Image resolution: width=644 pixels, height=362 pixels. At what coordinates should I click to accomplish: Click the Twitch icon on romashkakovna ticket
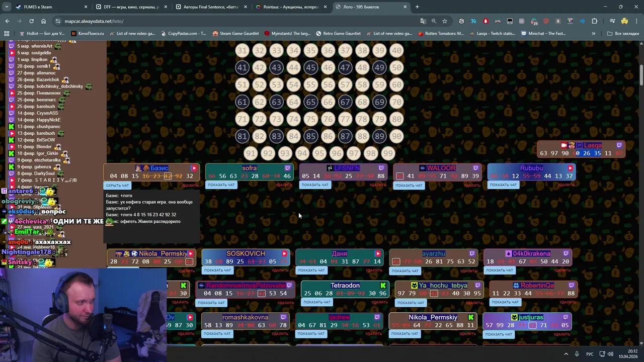(283, 318)
